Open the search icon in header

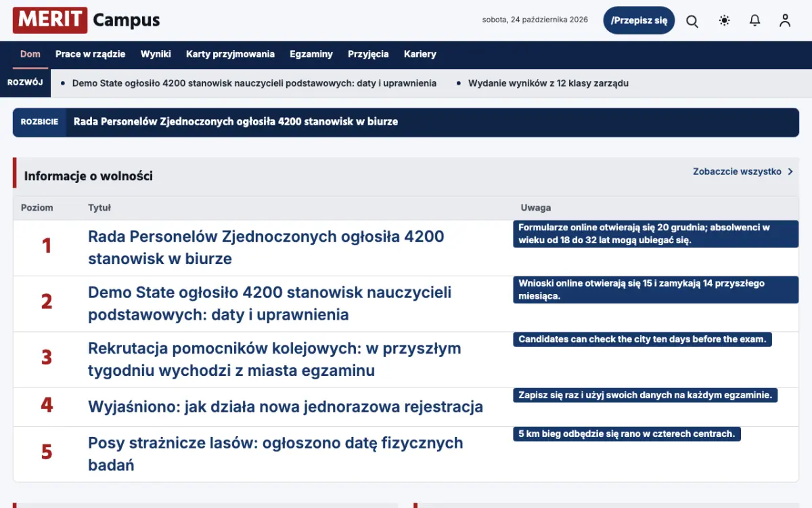coord(692,21)
